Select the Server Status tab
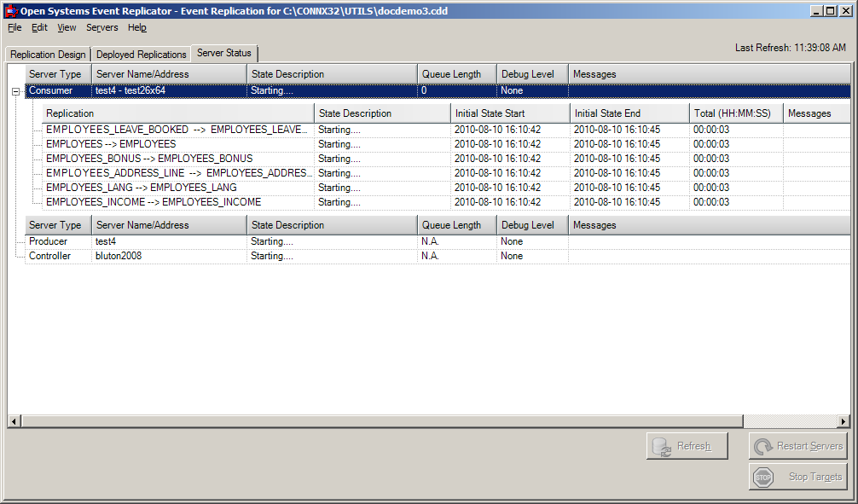This screenshot has height=504, width=858. pyautogui.click(x=223, y=53)
